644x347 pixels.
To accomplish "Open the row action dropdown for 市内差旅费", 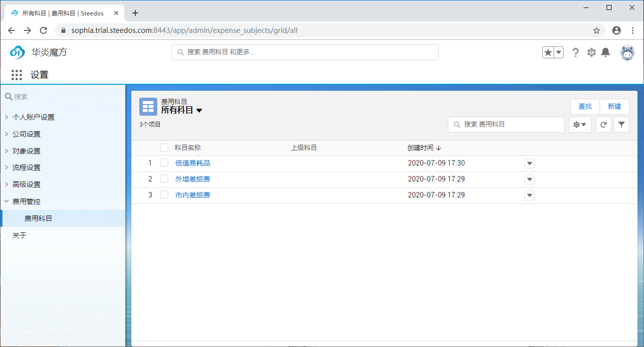I will 529,195.
